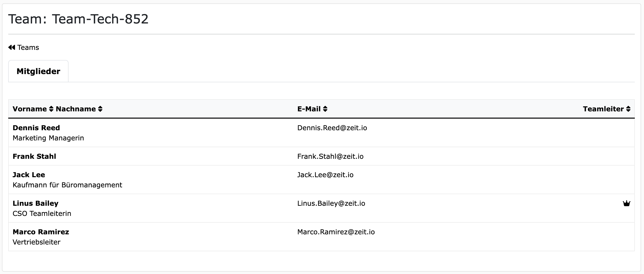Click the Nachname column header
Screen dimensions: 644x274
point(76,109)
